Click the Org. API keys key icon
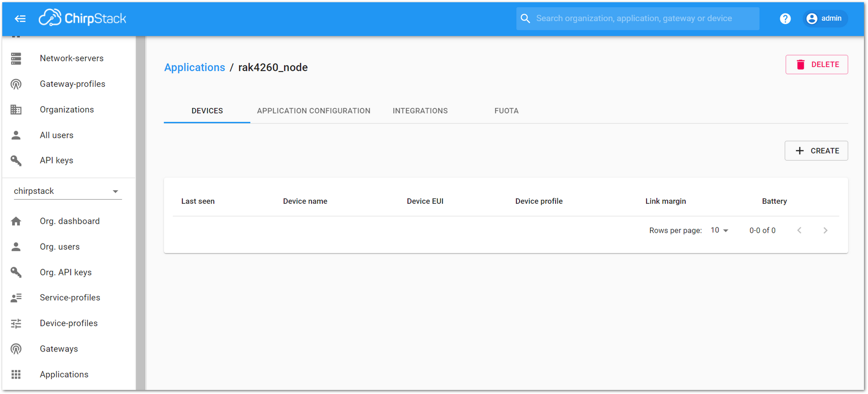Image resolution: width=868 pixels, height=394 pixels. pos(16,272)
